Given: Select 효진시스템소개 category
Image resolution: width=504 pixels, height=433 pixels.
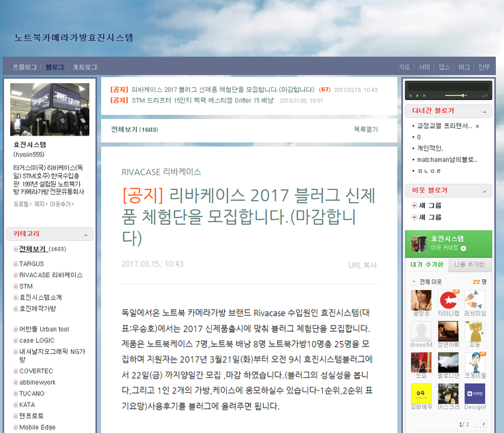Looking at the screenshot, I should pos(40,298).
